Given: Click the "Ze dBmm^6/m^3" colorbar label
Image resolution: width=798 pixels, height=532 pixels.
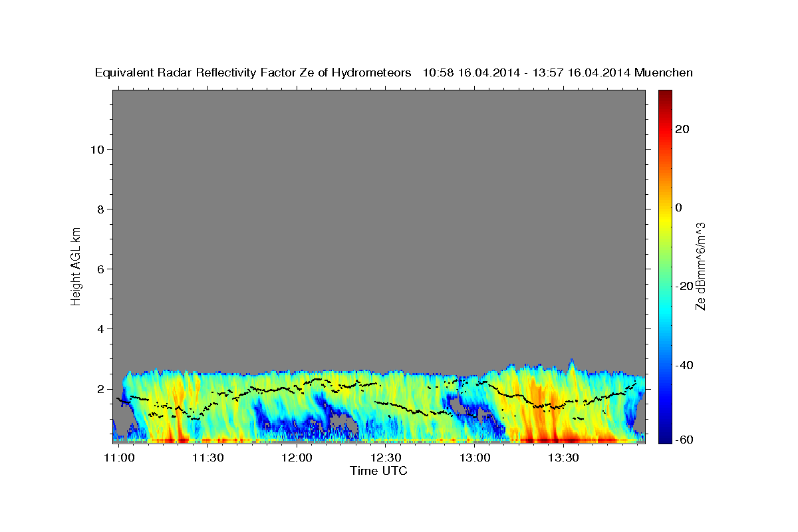Looking at the screenshot, I should (x=700, y=266).
